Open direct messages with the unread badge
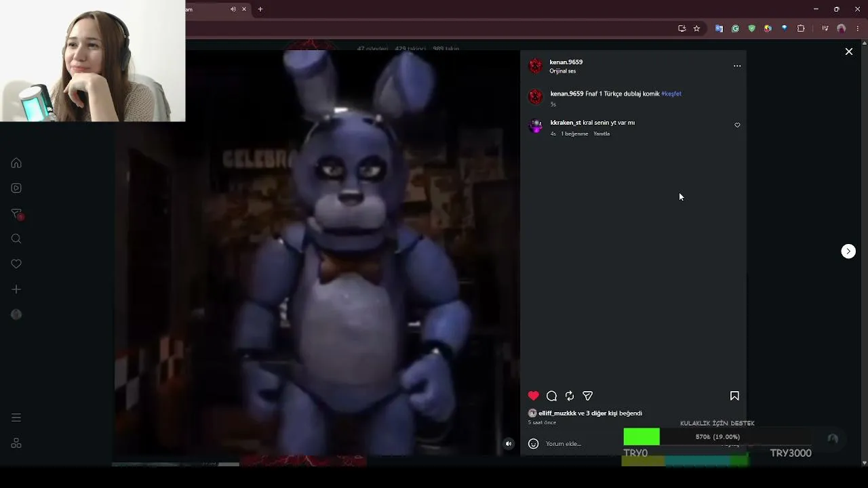 pyautogui.click(x=17, y=213)
